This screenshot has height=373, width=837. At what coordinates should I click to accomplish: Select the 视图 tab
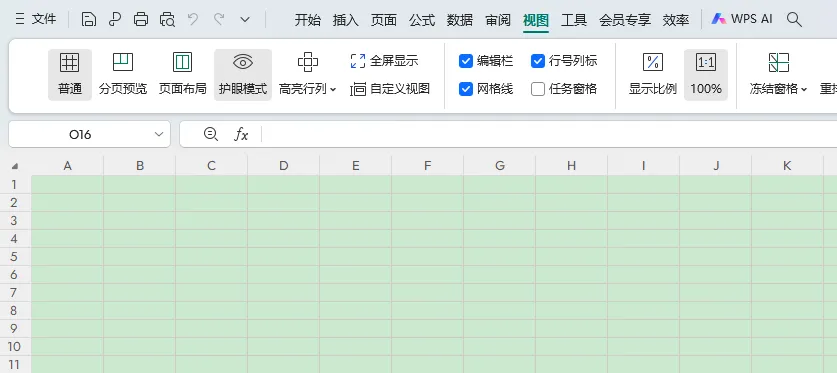(x=536, y=20)
